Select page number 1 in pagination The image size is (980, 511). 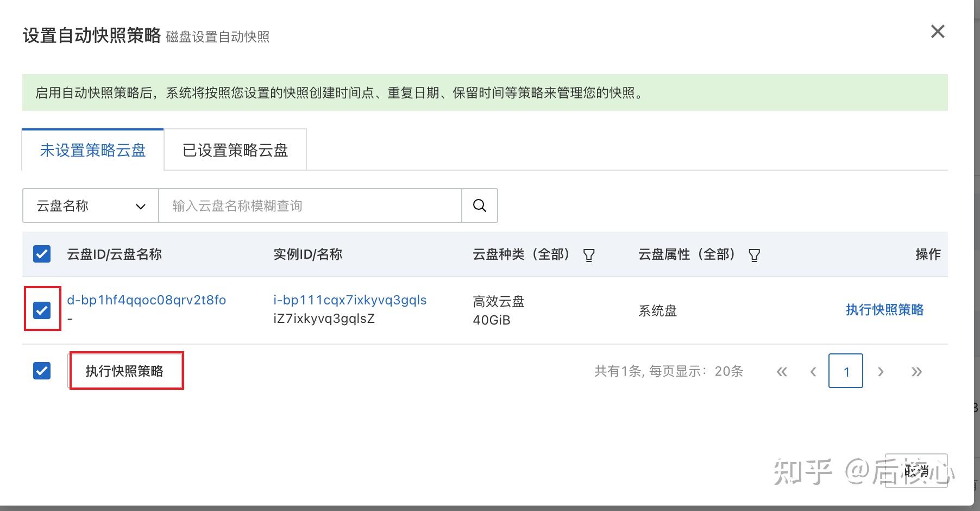tap(846, 371)
